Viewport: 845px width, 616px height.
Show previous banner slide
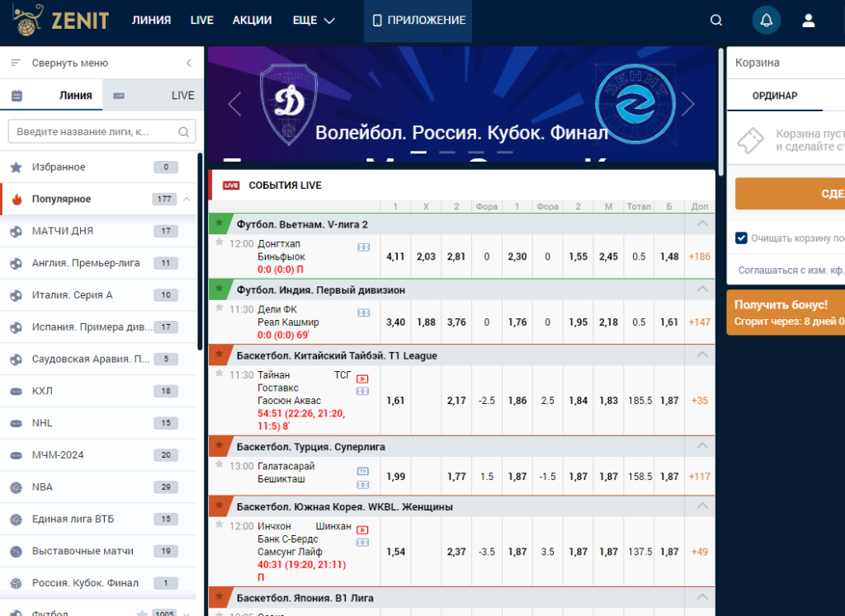(x=234, y=104)
